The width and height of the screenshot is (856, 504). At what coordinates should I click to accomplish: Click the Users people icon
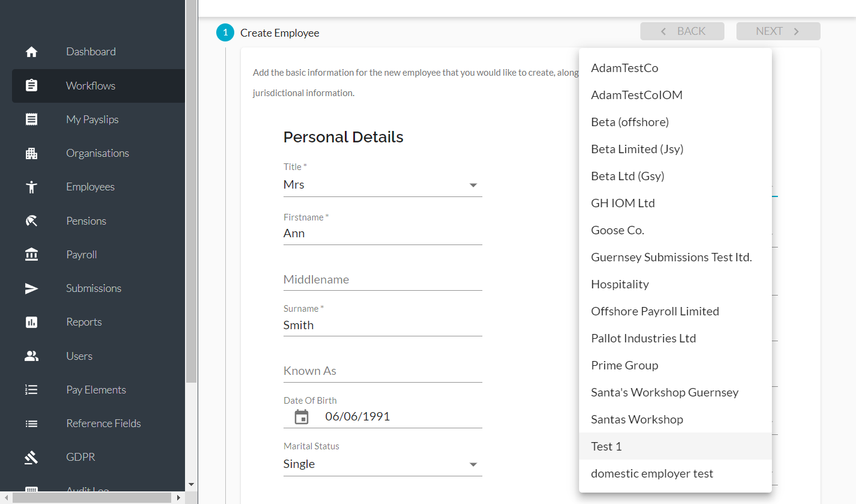pyautogui.click(x=32, y=356)
